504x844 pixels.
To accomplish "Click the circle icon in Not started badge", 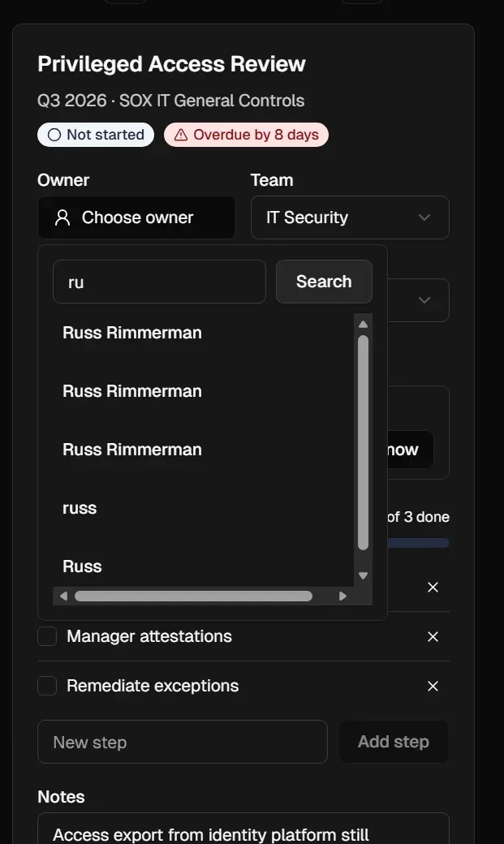I will pos(54,135).
